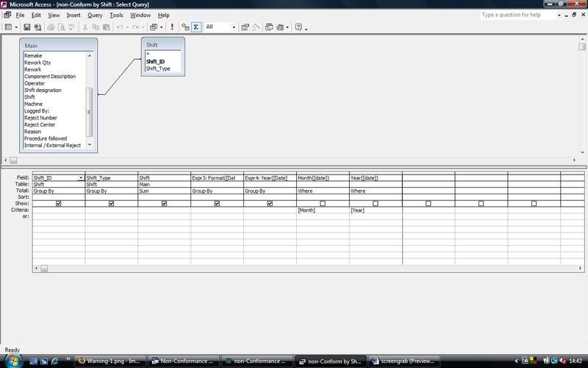588x368 pixels.
Task: Check Show box for Year([date]) column
Action: coord(376,204)
